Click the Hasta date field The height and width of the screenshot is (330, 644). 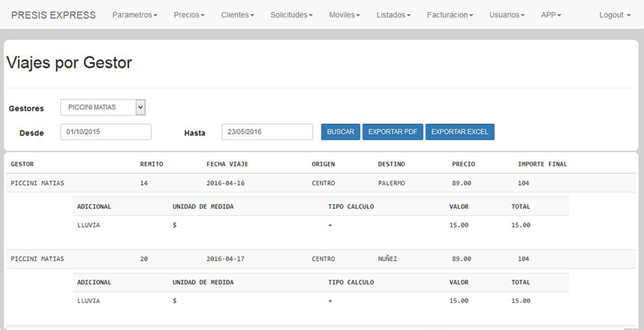point(267,132)
